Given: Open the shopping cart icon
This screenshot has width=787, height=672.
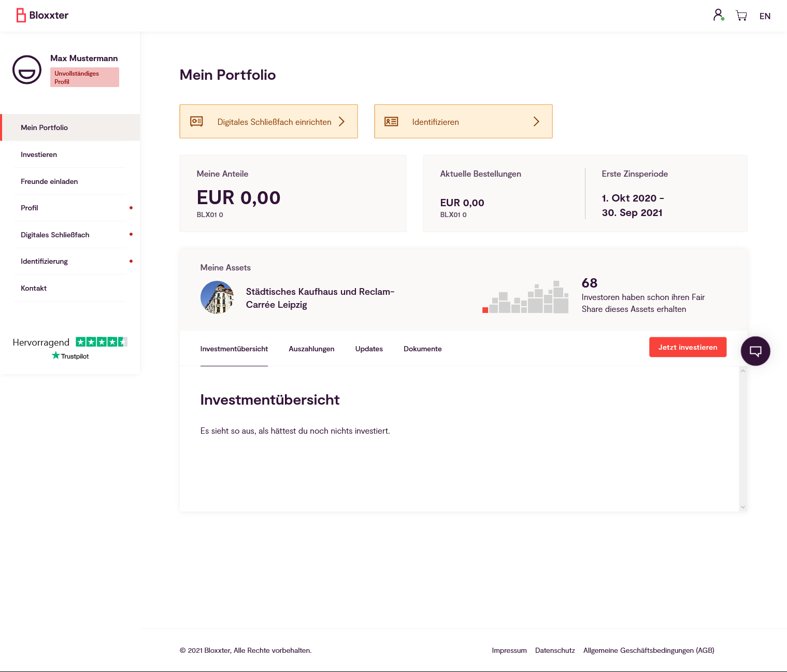Looking at the screenshot, I should point(741,16).
